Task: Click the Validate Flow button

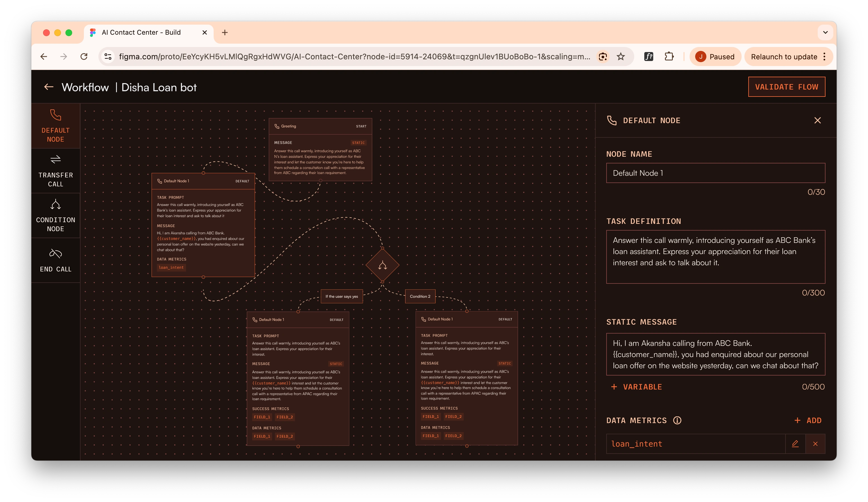Action: tap(786, 87)
